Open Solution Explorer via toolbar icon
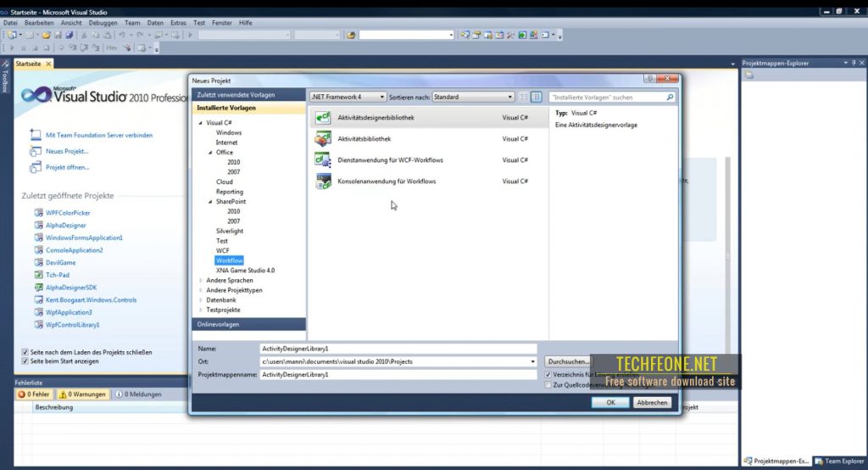Image resolution: width=868 pixels, height=470 pixels. tap(465, 35)
